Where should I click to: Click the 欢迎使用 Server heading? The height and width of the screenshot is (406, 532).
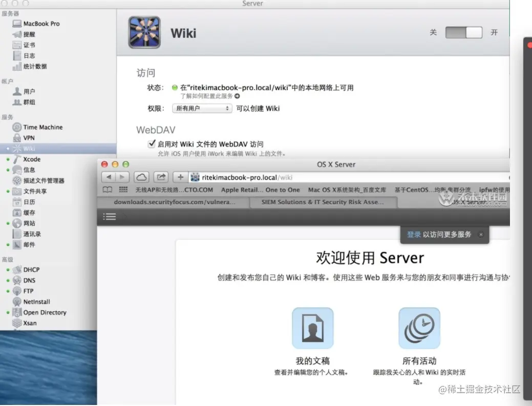[370, 258]
